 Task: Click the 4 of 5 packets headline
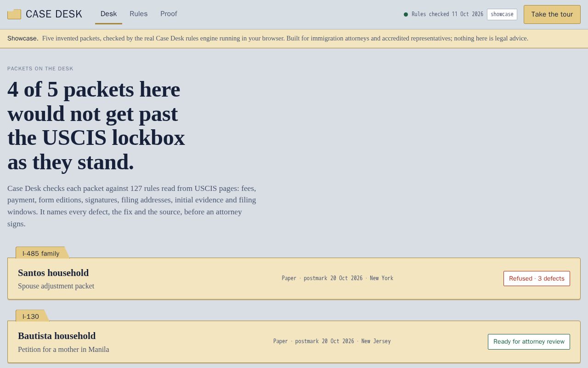(x=96, y=126)
